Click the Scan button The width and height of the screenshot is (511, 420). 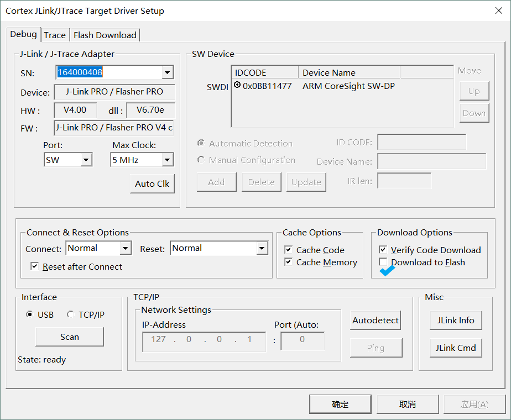[x=70, y=337]
